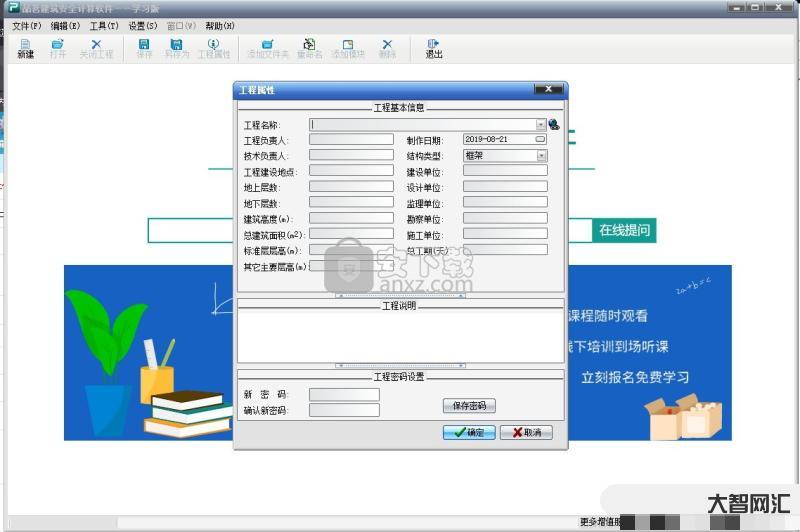
Task: Click the 关闭工程 toolbar icon
Action: click(97, 48)
